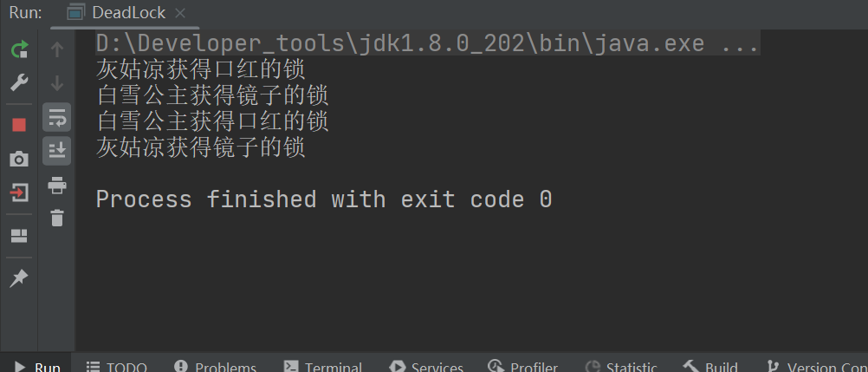
Task: Clear all console output with trash
Action: 57,218
